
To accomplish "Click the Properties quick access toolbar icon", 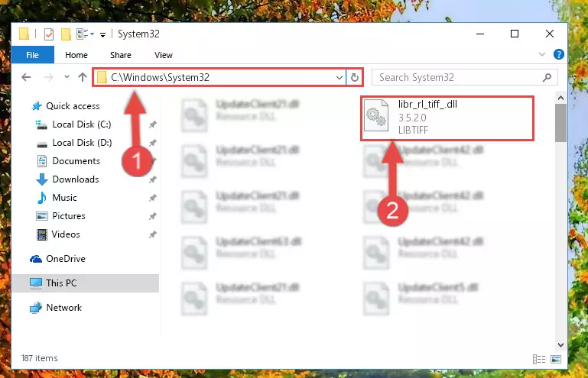I will coord(49,34).
